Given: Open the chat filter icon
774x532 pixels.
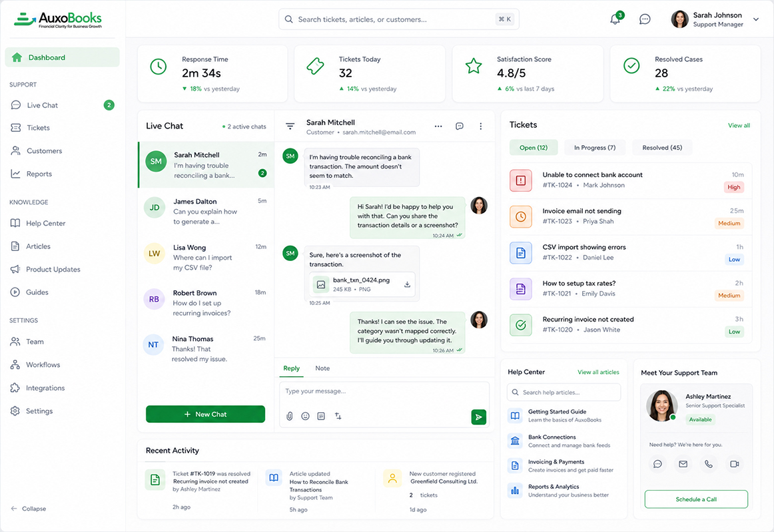Looking at the screenshot, I should [x=290, y=127].
